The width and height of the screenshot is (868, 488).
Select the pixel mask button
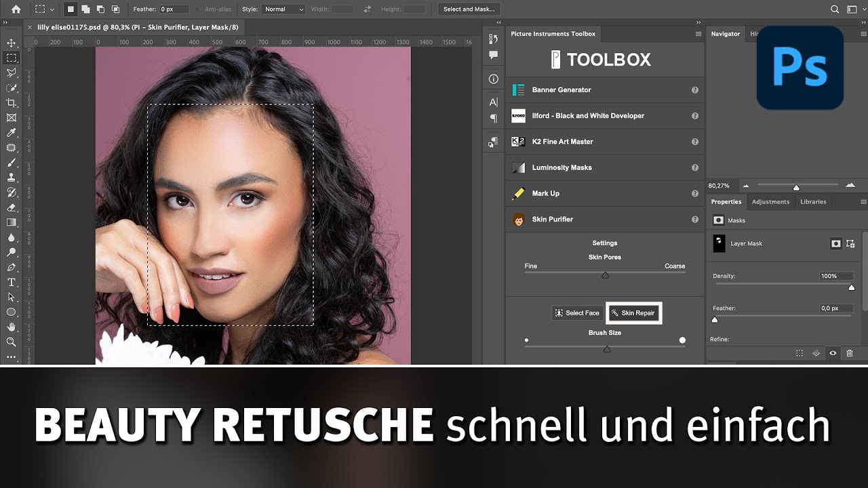coord(836,243)
